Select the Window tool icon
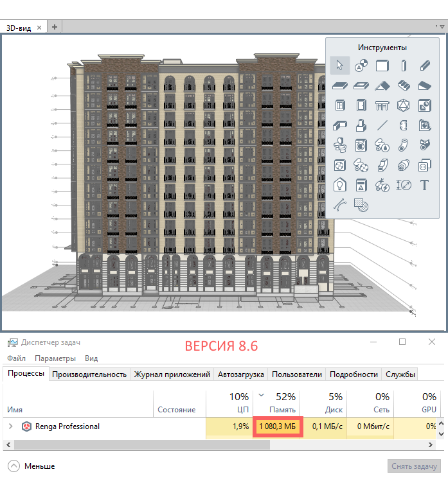This screenshot has width=448, height=483. [340, 105]
